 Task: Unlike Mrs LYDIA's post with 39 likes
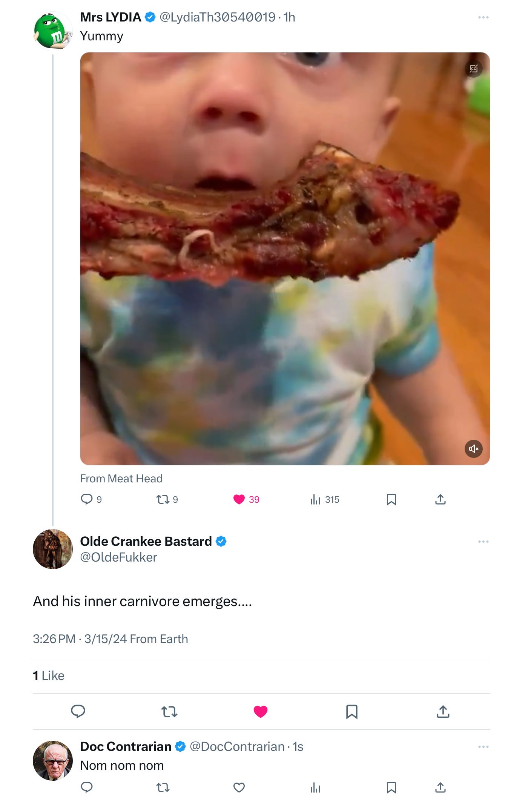(239, 499)
